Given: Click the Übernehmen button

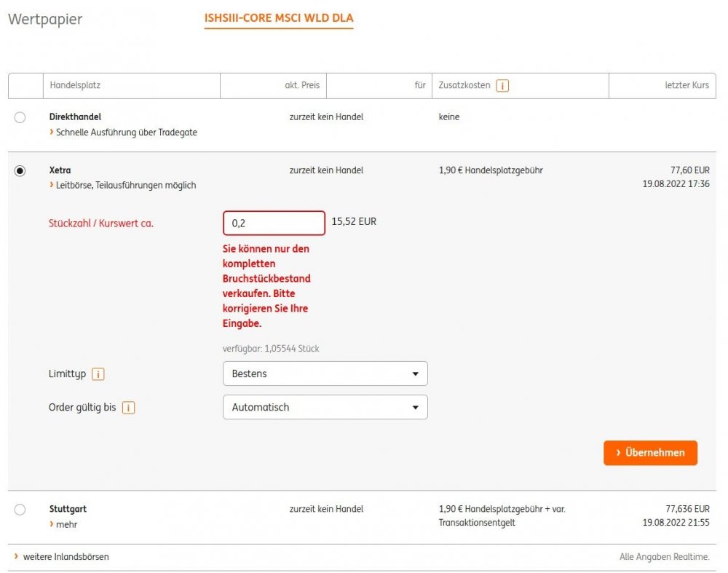Looking at the screenshot, I should 650,453.
